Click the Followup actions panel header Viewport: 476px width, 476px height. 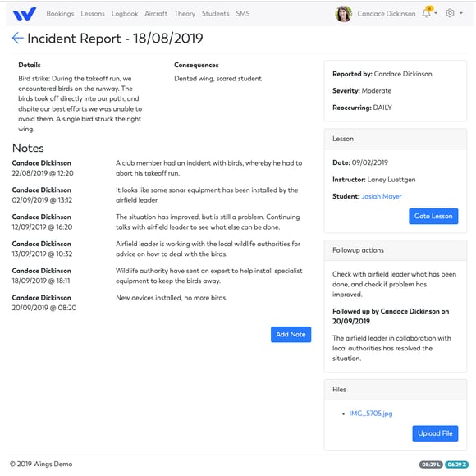click(x=396, y=250)
